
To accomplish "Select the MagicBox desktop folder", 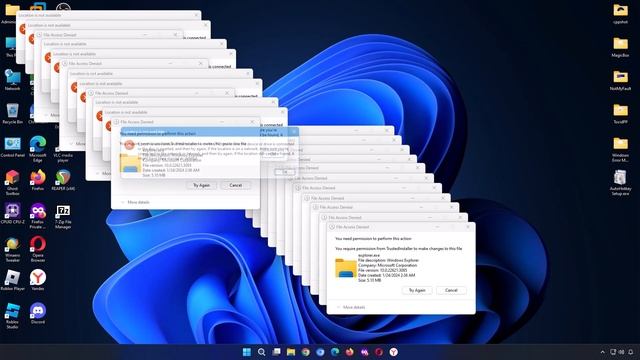I will click(x=620, y=47).
